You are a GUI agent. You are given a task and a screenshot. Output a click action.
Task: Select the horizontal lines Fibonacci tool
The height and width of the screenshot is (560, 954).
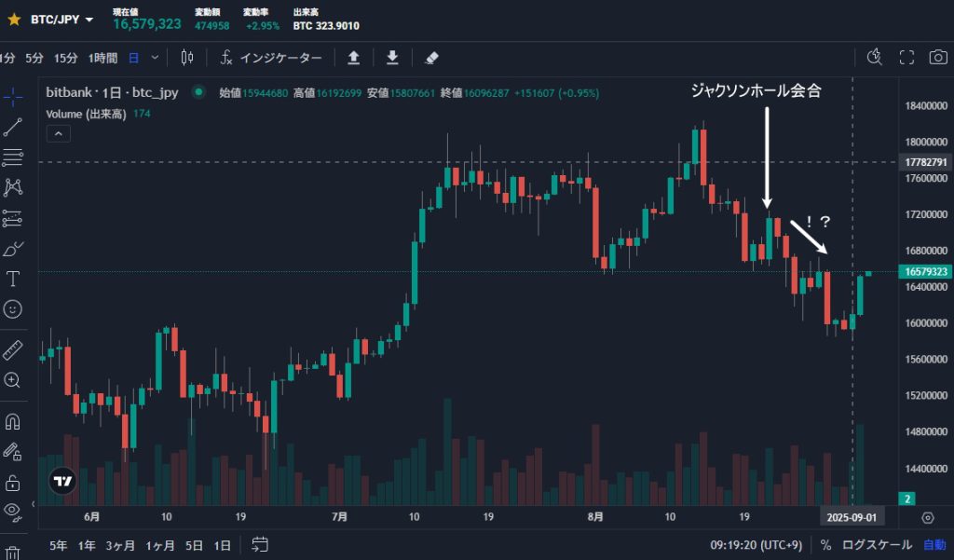coord(13,157)
